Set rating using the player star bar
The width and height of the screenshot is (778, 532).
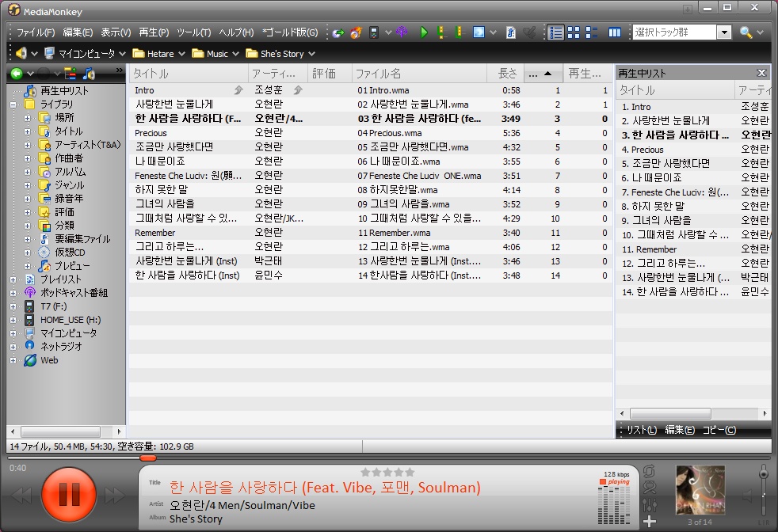(x=387, y=473)
